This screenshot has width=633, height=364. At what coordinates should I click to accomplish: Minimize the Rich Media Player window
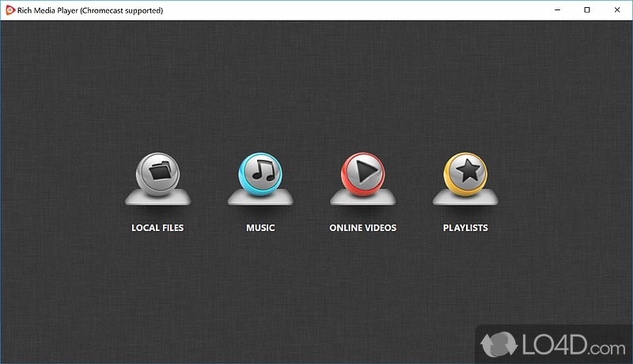point(558,10)
